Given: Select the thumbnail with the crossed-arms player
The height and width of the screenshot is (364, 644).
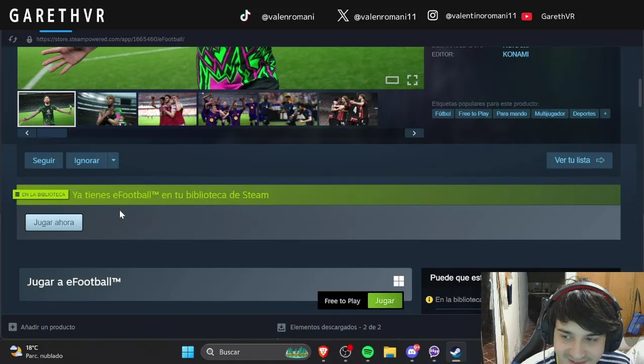Looking at the screenshot, I should coord(107,109).
